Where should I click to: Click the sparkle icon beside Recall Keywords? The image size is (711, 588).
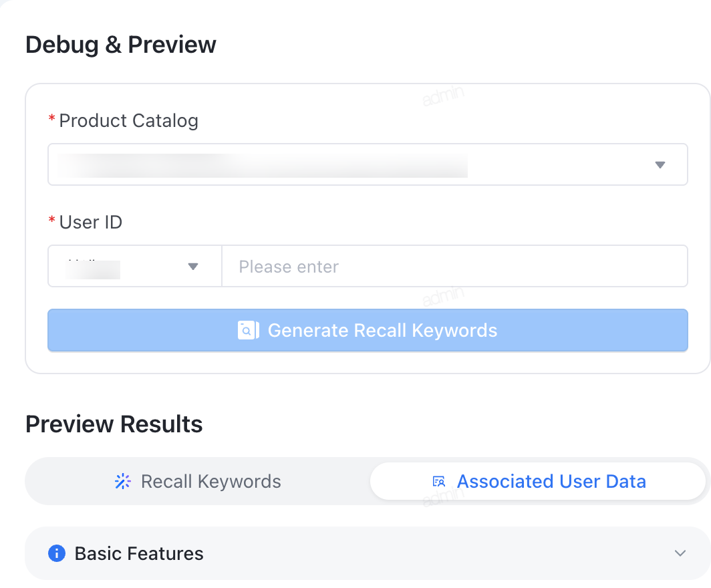(x=123, y=482)
